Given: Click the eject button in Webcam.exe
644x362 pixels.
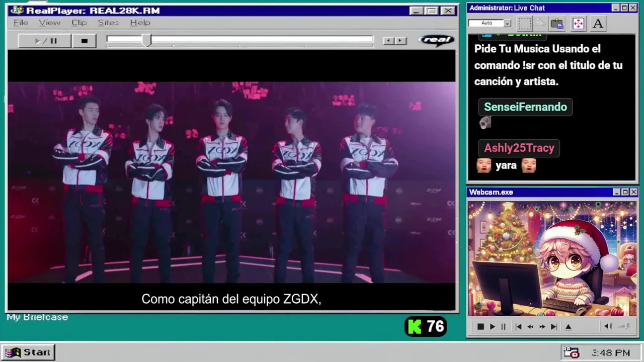Looking at the screenshot, I should [569, 327].
